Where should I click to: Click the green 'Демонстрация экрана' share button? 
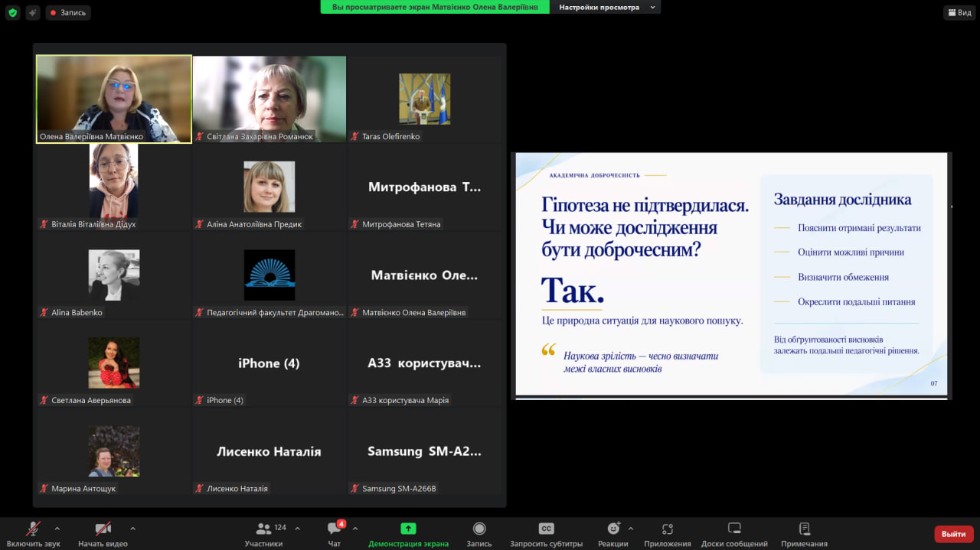[409, 534]
